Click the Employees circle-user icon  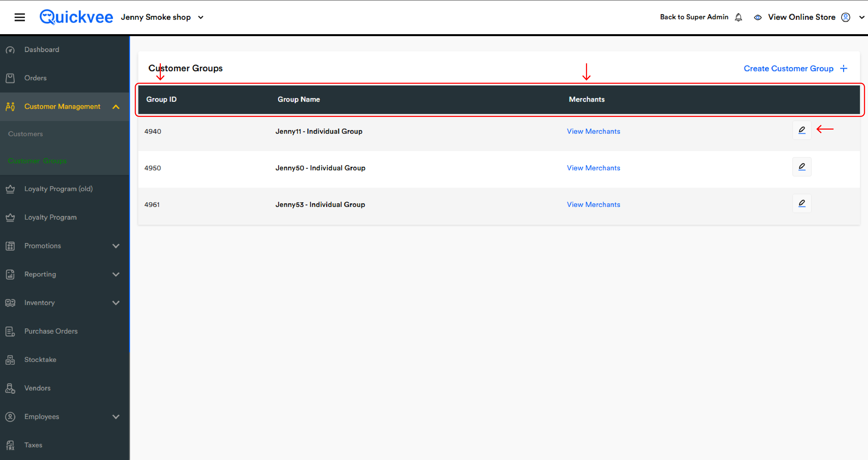tap(10, 417)
